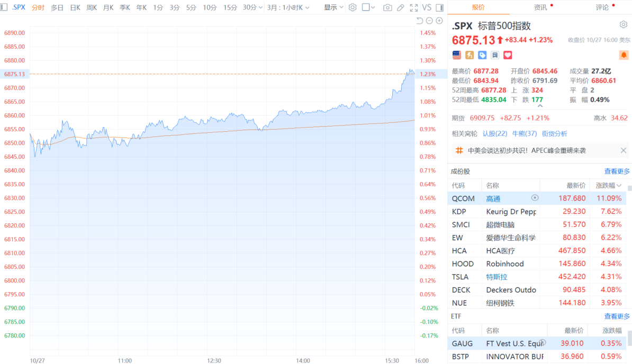Enter fullscreen chart mode
This screenshot has height=364, width=632.
pyautogui.click(x=414, y=7)
